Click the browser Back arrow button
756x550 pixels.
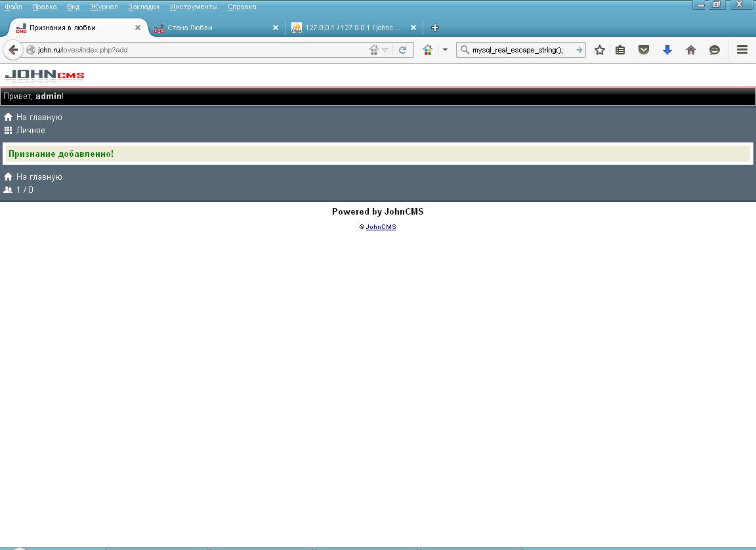(13, 50)
